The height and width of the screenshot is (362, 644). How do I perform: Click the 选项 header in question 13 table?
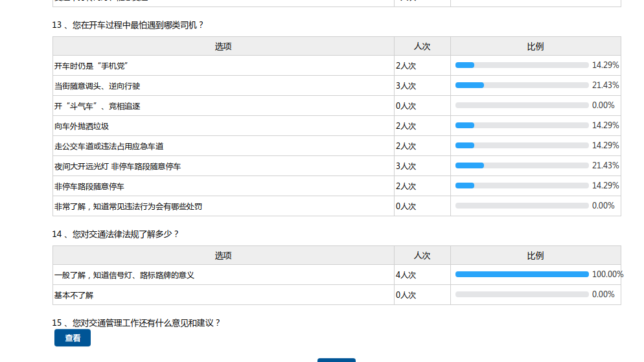(x=223, y=47)
